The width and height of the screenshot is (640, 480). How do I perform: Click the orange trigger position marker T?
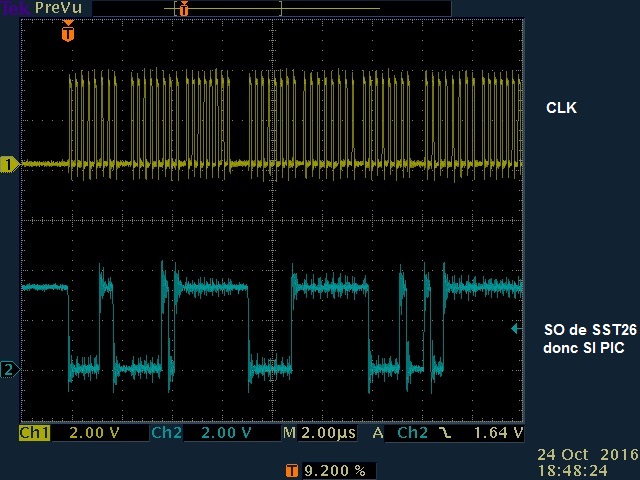68,31
